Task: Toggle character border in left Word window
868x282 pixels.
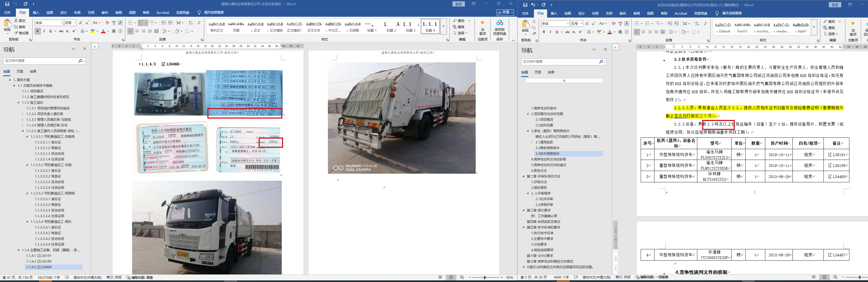Action: click(120, 23)
